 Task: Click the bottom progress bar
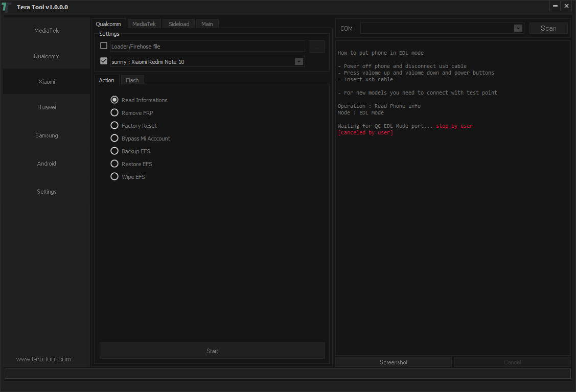(x=287, y=374)
